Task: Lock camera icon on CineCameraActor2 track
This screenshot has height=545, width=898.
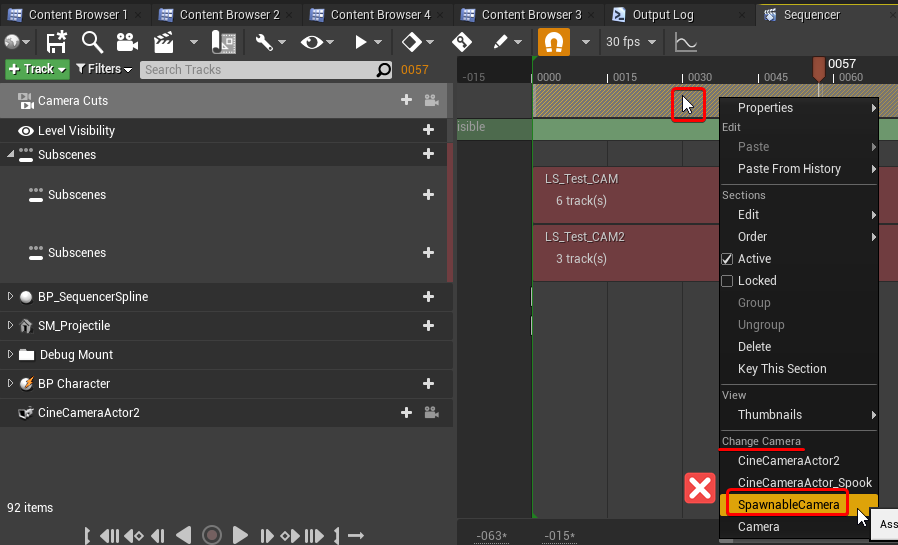Action: click(x=431, y=412)
